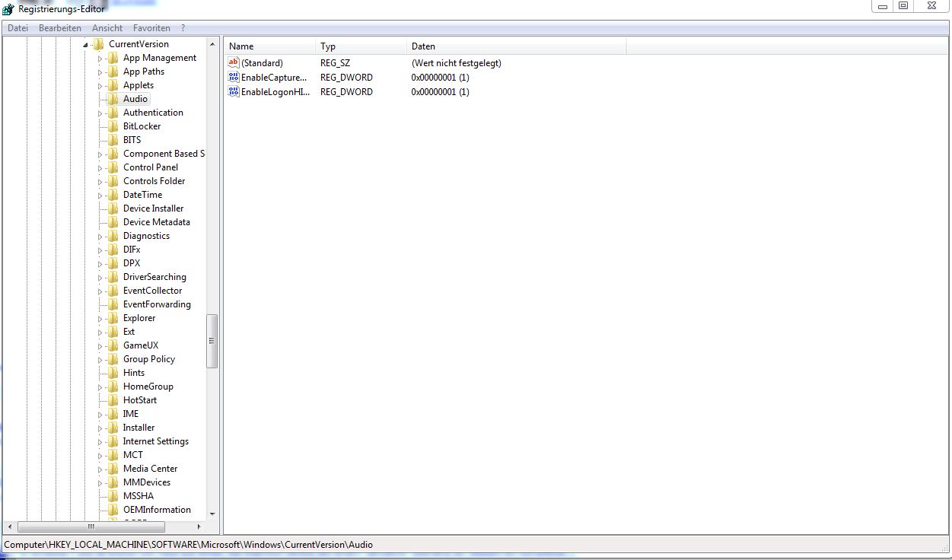
Task: Expand the Authentication key
Action: coord(100,113)
